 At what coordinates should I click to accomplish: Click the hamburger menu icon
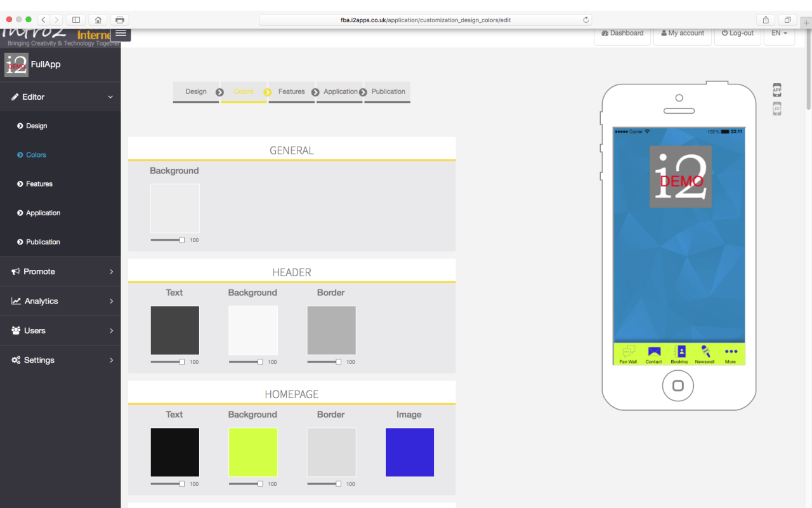click(121, 33)
